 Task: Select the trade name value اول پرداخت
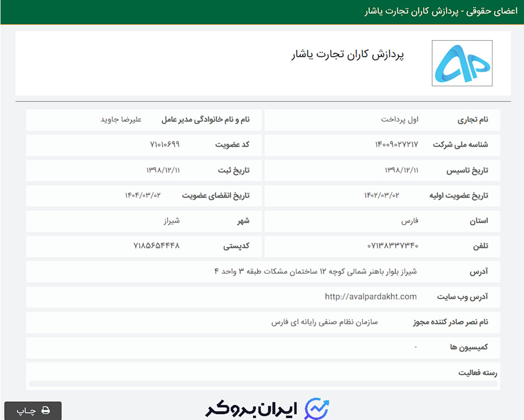[399, 119]
